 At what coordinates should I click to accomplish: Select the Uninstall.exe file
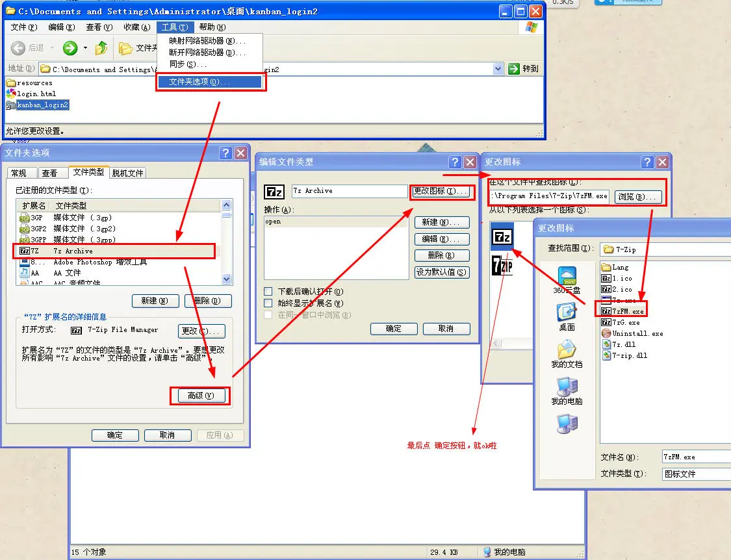point(637,333)
